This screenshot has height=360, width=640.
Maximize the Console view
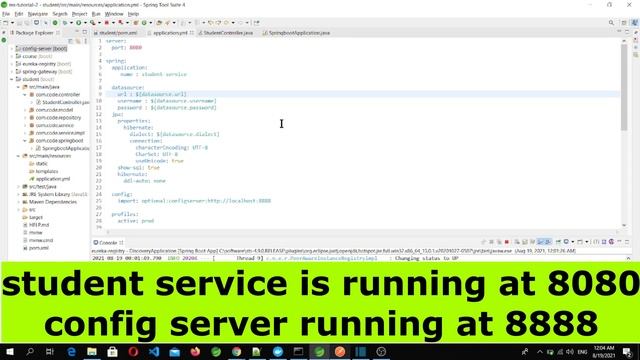(x=627, y=242)
